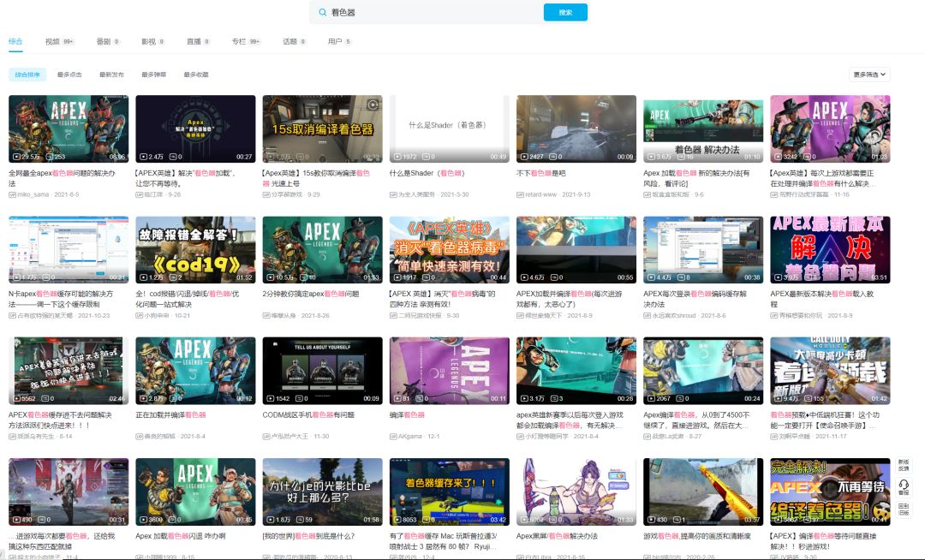The image size is (925, 560).
Task: Open the 番剧 tab
Action: [x=108, y=41]
